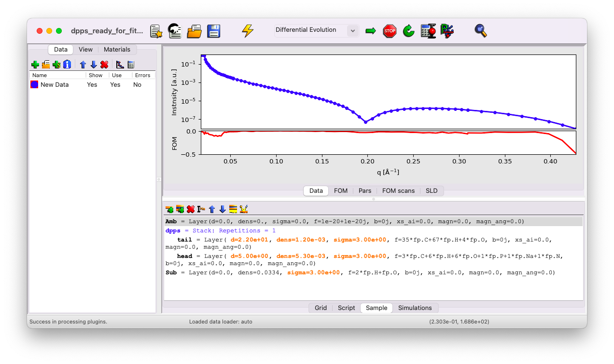The height and width of the screenshot is (364, 614).
Task: Create a new model with the star document icon
Action: (156, 31)
